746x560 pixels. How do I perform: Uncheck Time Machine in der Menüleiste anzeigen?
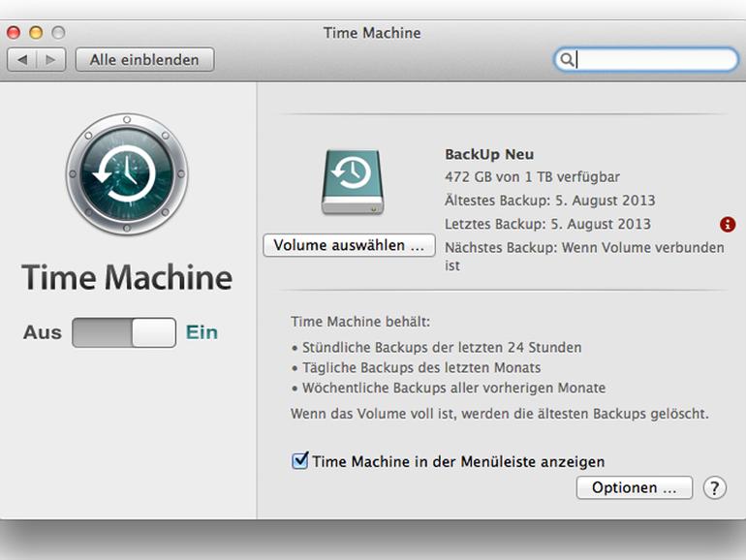[x=299, y=460]
